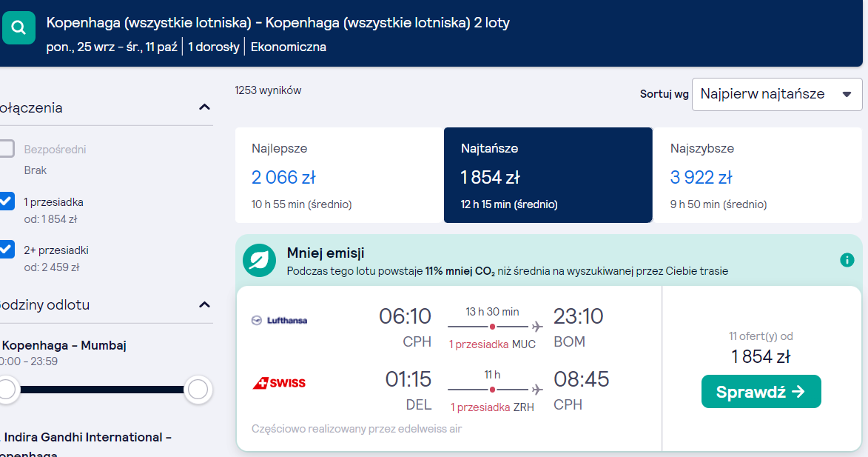This screenshot has width=868, height=457.
Task: Uncheck the 1 przesiadka checkbox
Action: click(x=7, y=201)
